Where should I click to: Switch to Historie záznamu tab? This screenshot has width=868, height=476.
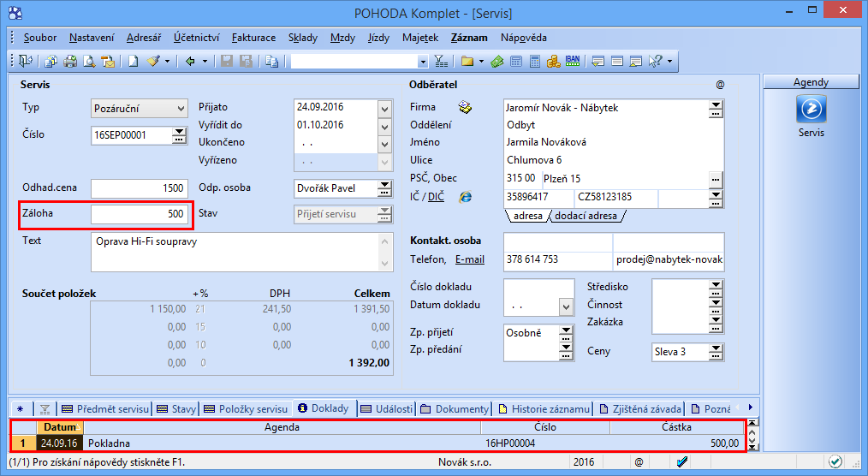[544, 409]
